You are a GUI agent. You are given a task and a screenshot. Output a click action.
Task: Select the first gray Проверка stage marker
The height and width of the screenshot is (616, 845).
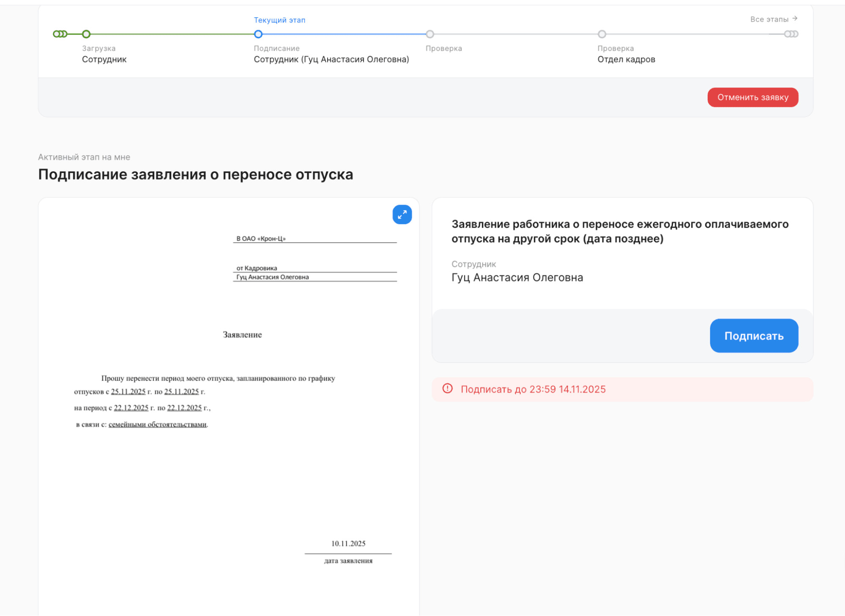pos(430,34)
